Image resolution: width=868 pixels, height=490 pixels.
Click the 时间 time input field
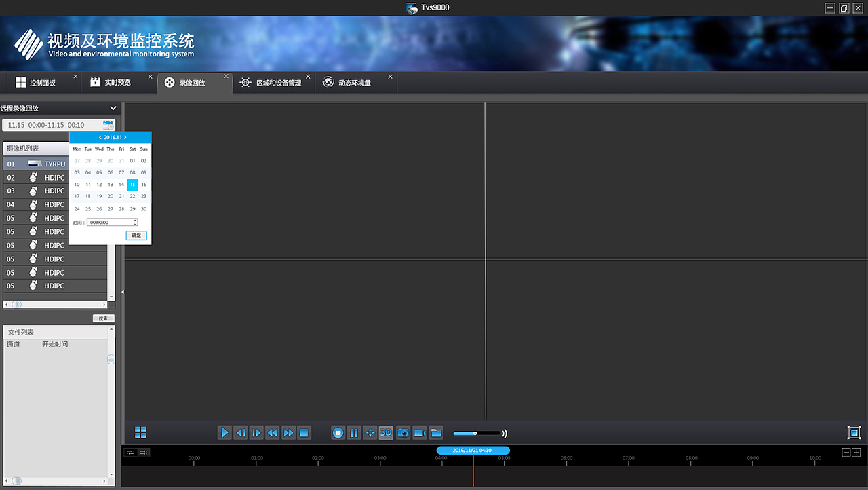point(112,222)
